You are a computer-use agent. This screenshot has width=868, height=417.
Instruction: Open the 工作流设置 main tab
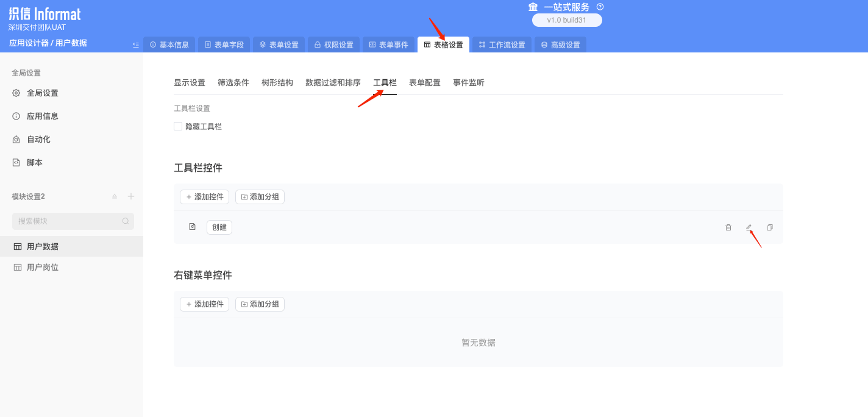point(501,44)
